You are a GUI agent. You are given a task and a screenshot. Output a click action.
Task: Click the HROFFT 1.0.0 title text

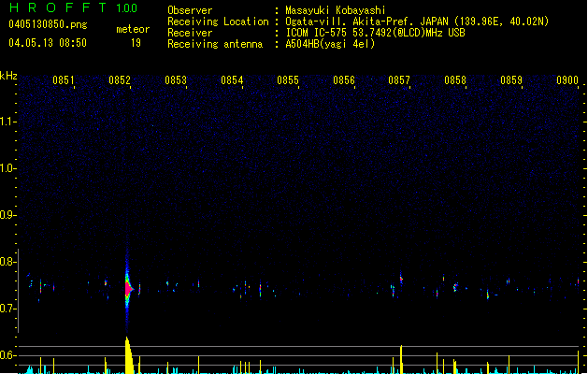pos(73,7)
